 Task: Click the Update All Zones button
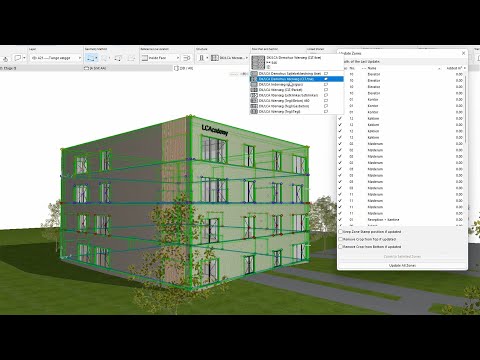[x=402, y=266]
